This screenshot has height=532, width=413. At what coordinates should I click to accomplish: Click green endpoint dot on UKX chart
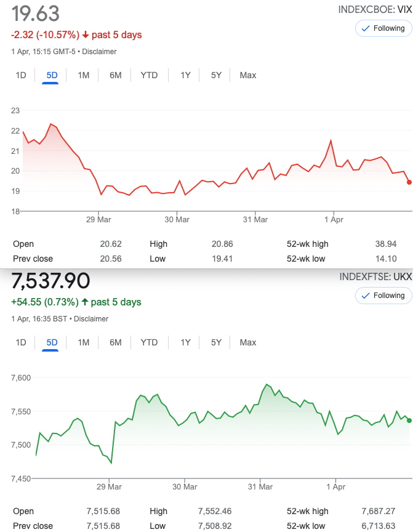[x=409, y=421]
